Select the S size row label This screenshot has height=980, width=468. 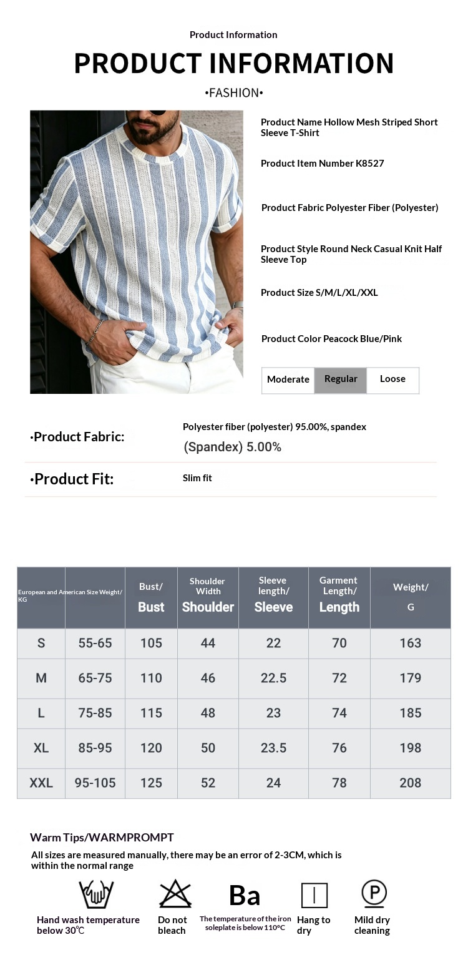(41, 643)
